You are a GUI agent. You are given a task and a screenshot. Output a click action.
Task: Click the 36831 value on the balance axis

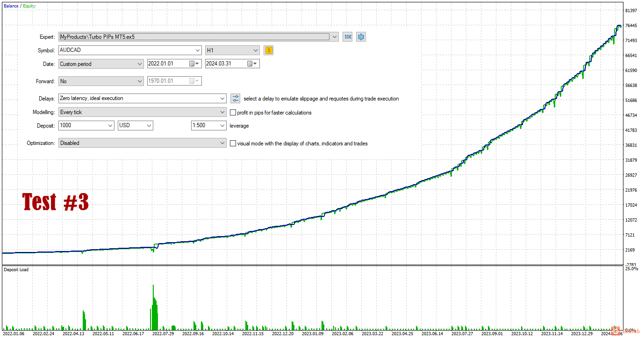(x=631, y=145)
